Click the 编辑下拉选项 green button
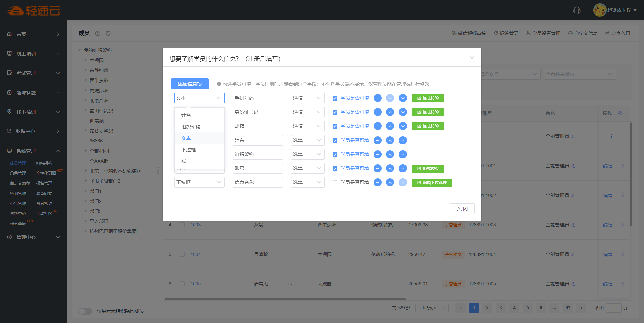Viewport: 644px width, 323px height. tap(431, 183)
